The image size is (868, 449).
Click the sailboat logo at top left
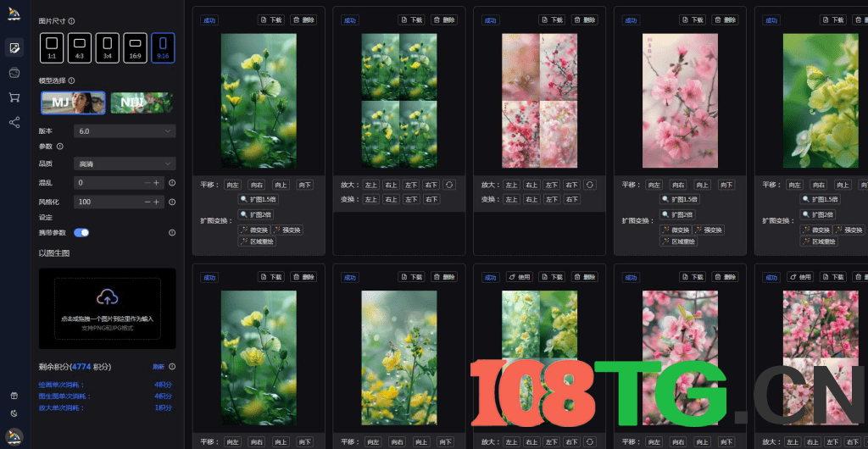[x=14, y=14]
